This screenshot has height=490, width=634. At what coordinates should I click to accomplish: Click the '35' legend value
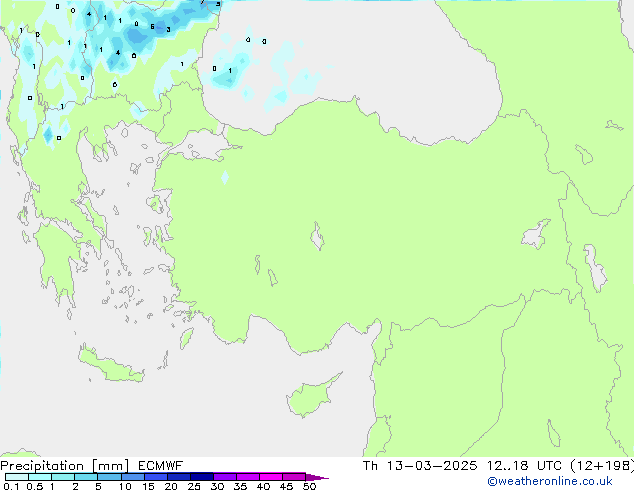click(240, 486)
